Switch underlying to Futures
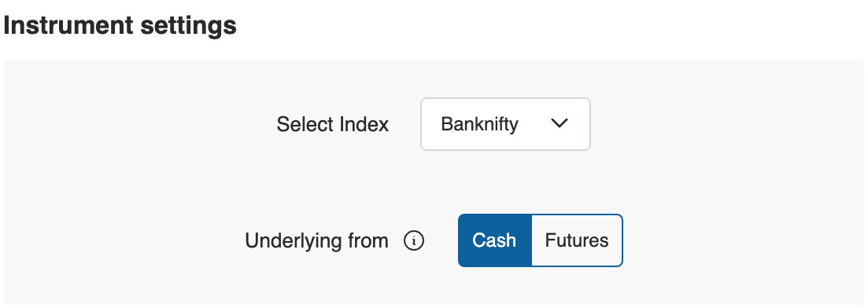 (x=577, y=240)
